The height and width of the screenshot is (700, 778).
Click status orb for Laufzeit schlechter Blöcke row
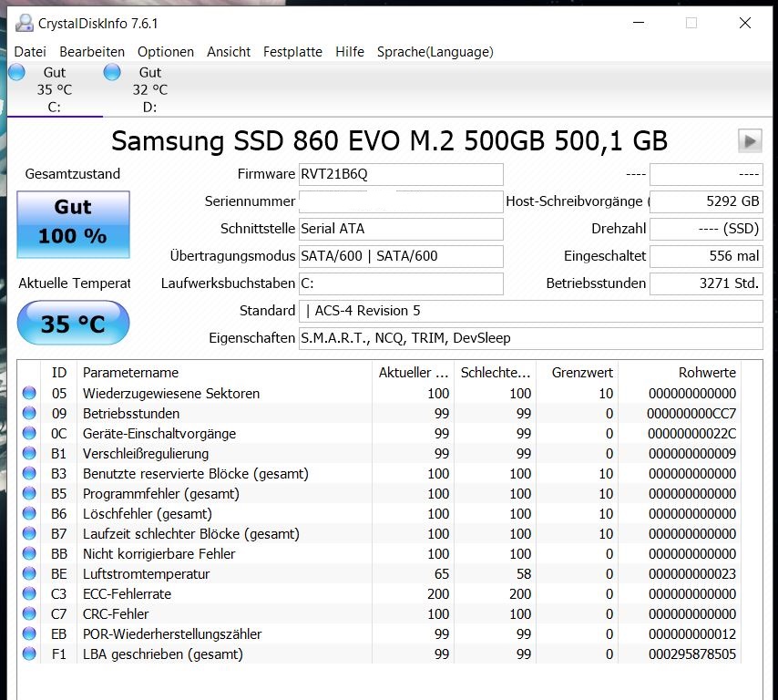coord(29,534)
